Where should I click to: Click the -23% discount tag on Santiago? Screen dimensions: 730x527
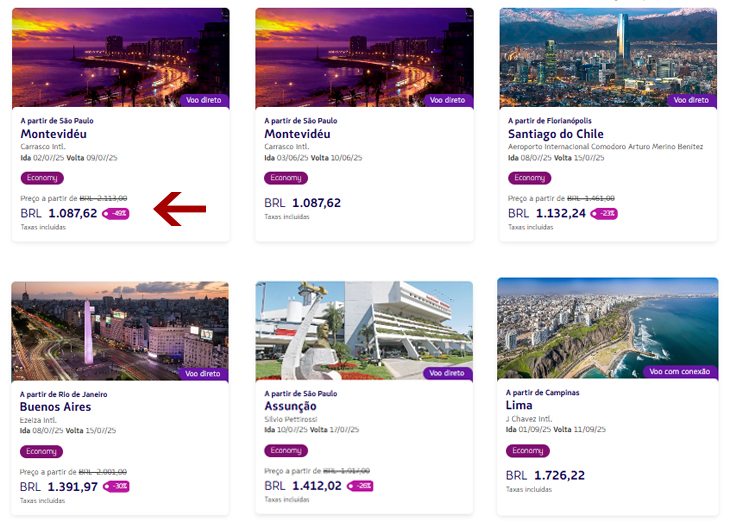click(604, 214)
